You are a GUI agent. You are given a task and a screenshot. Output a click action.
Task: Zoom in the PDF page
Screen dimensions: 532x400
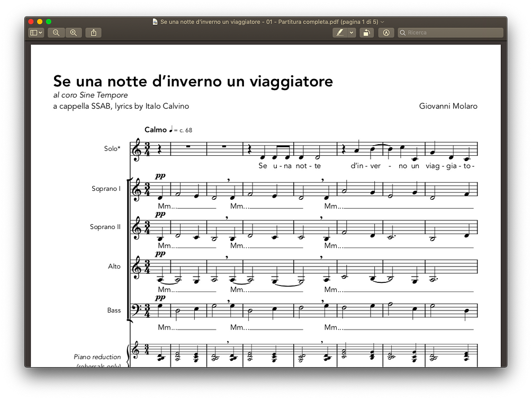(73, 33)
